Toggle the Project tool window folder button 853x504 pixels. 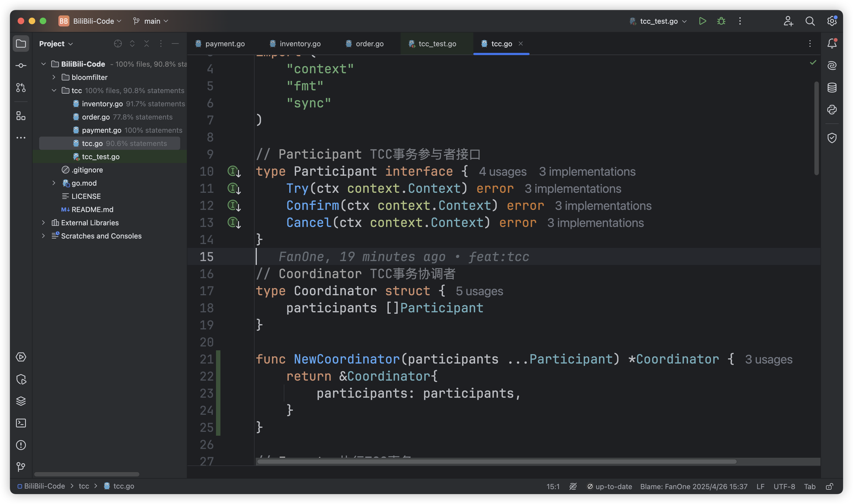point(21,44)
